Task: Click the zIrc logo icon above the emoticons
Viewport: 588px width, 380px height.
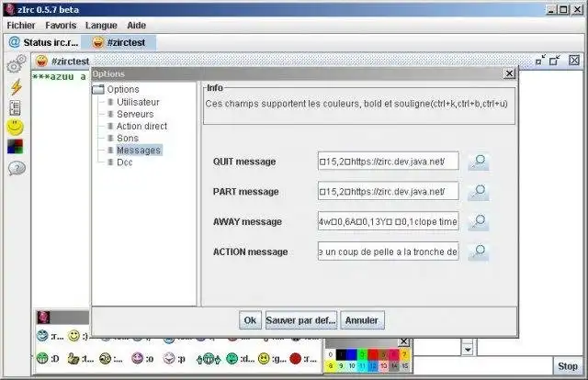Action: click(x=43, y=318)
